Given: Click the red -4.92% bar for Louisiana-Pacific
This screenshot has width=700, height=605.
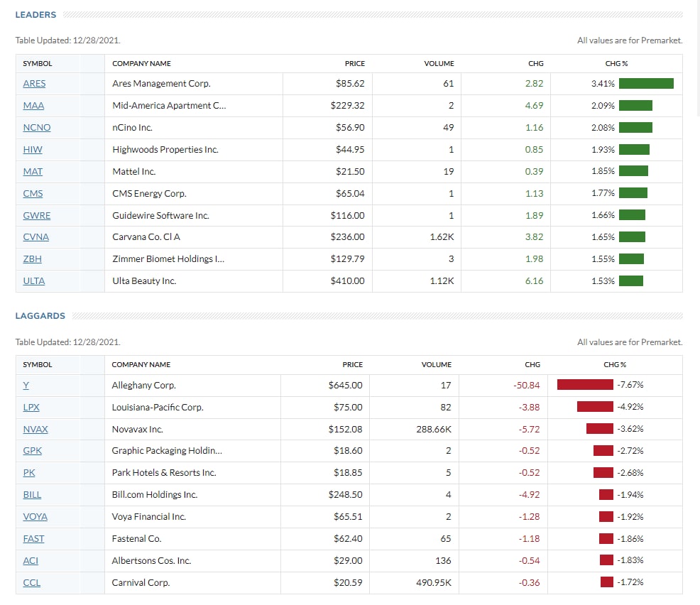Looking at the screenshot, I should click(x=595, y=407).
